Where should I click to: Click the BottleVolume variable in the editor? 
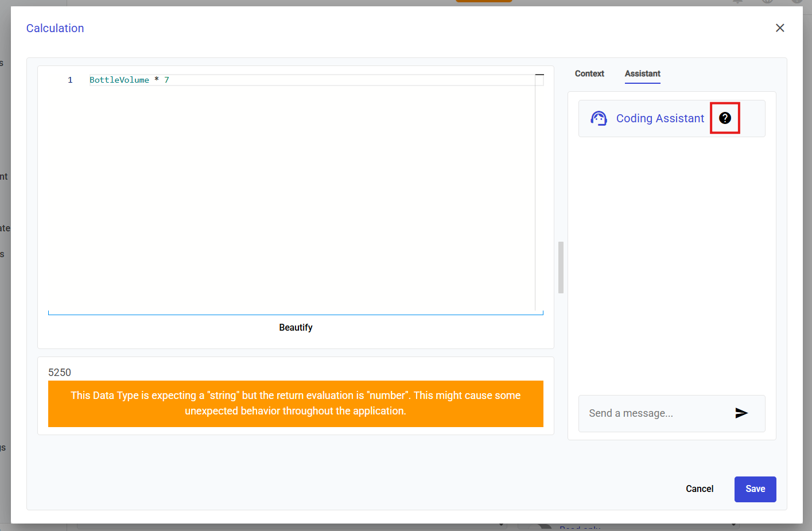tap(119, 80)
